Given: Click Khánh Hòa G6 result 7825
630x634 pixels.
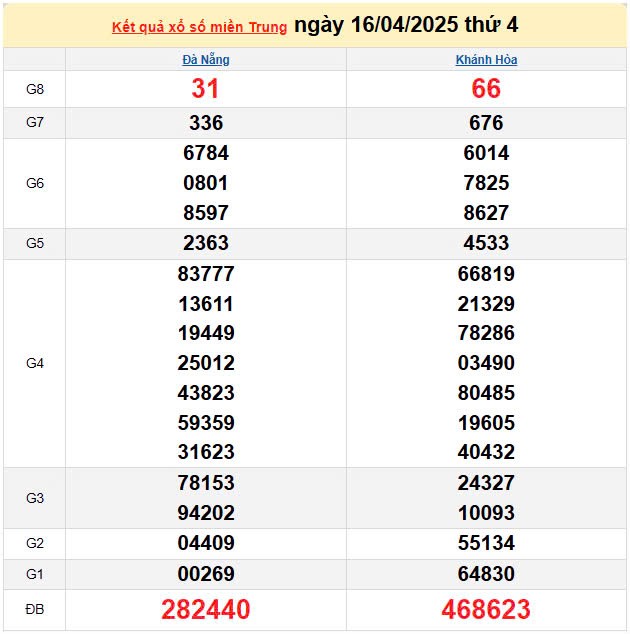Looking at the screenshot, I should click(x=486, y=183).
